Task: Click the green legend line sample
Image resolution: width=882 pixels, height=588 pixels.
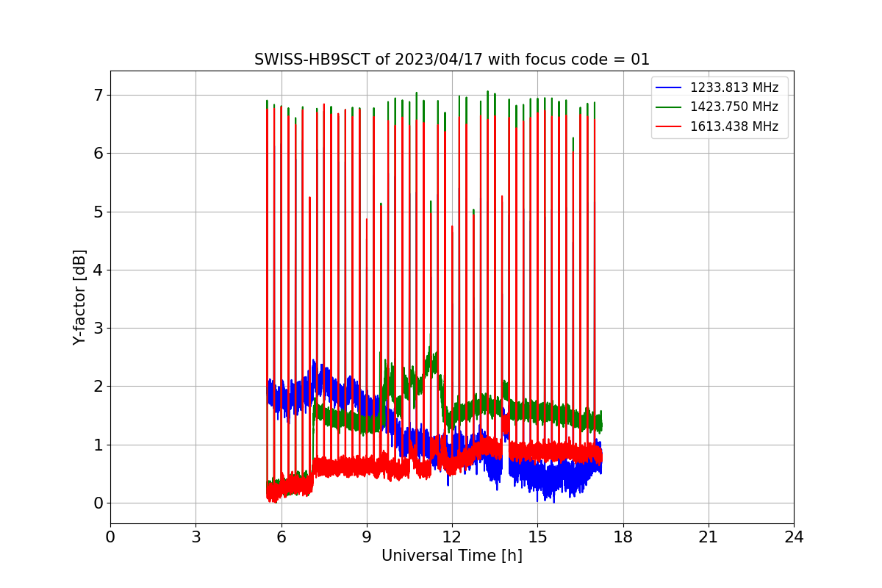Action: click(x=670, y=107)
